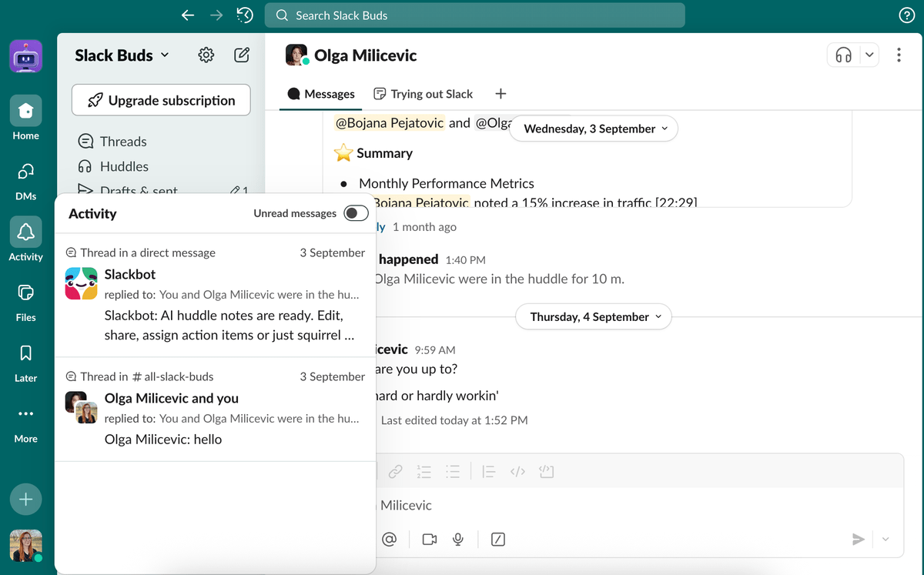
Task: Click the Search Slack Buds field
Action: 474,15
